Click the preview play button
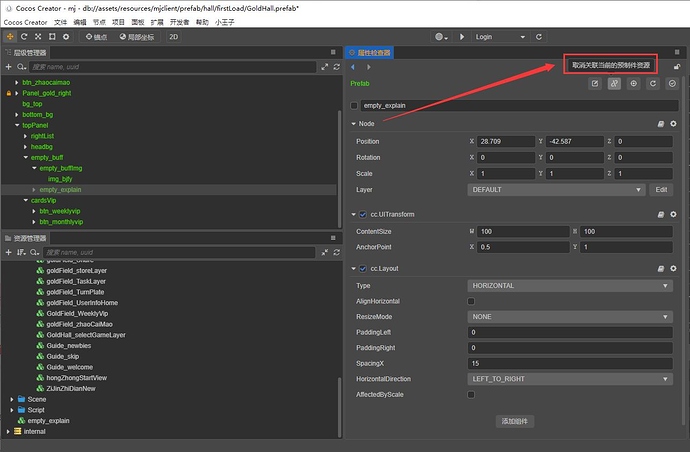Image resolution: width=690 pixels, height=452 pixels. (x=462, y=37)
